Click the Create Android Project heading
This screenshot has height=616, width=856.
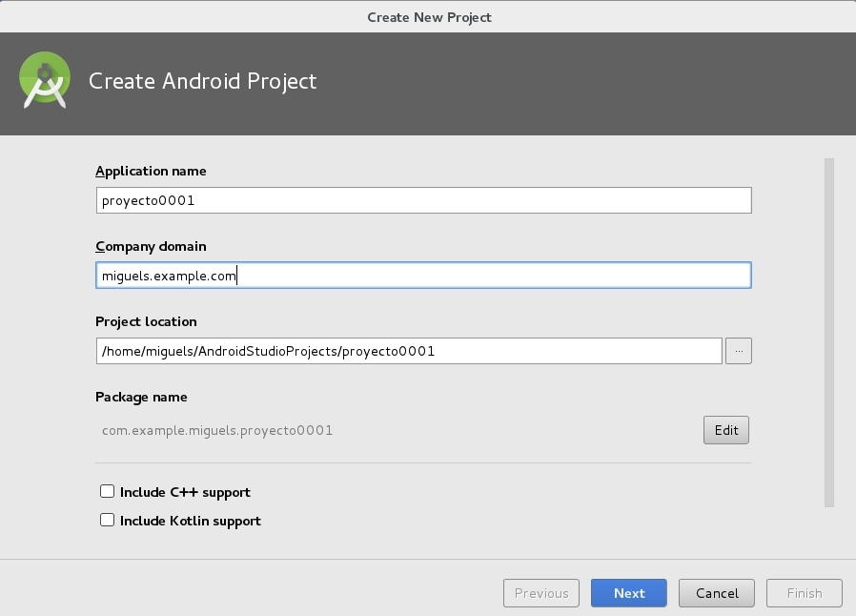202,81
